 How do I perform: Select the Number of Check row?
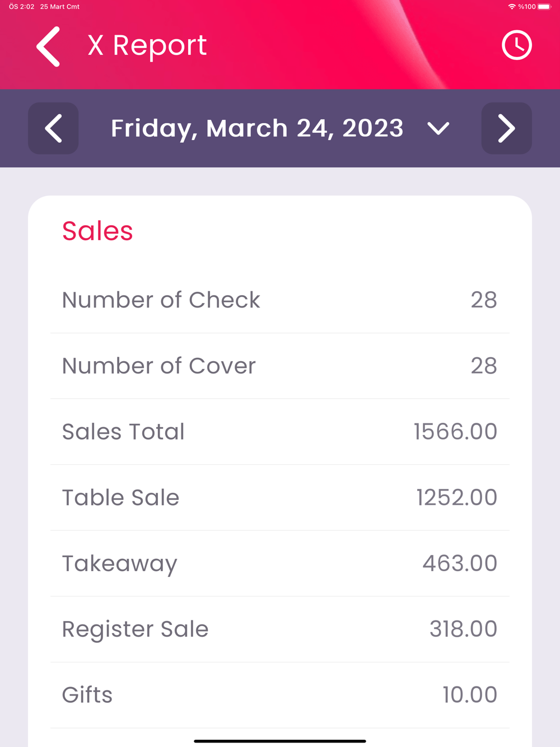tap(280, 300)
